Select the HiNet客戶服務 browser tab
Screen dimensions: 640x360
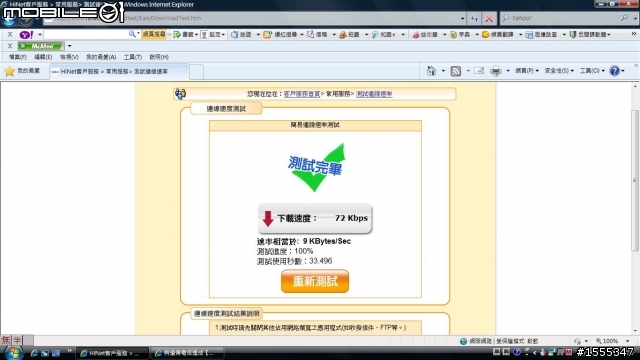119,71
